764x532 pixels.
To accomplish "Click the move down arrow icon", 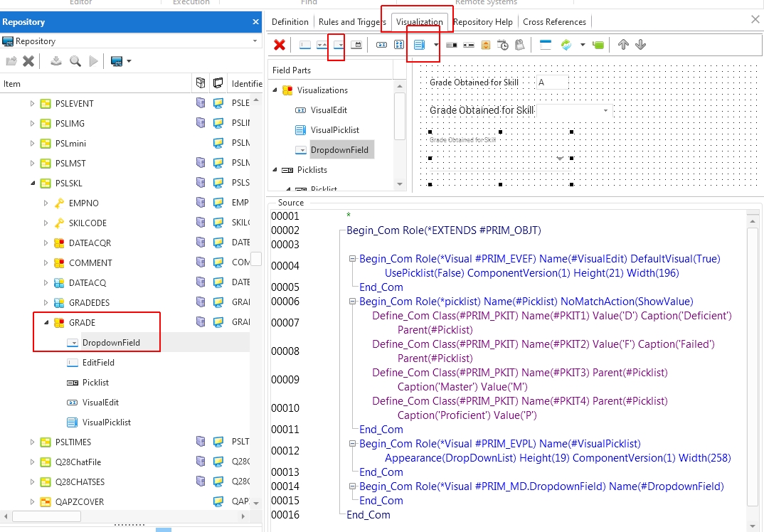I will [x=640, y=45].
